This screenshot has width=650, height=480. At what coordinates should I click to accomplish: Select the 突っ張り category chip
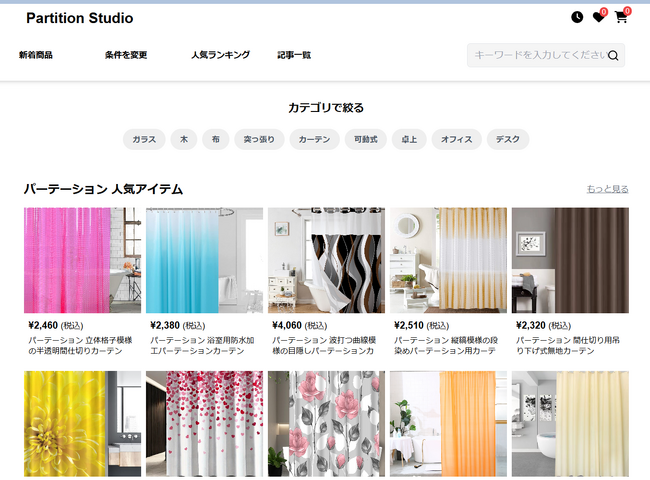click(x=259, y=140)
